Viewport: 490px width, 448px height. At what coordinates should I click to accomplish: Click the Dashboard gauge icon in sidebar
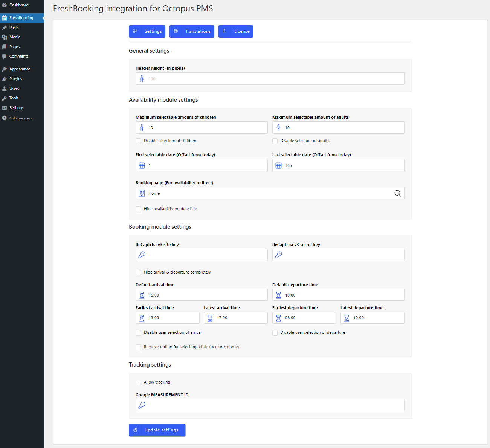pos(5,5)
